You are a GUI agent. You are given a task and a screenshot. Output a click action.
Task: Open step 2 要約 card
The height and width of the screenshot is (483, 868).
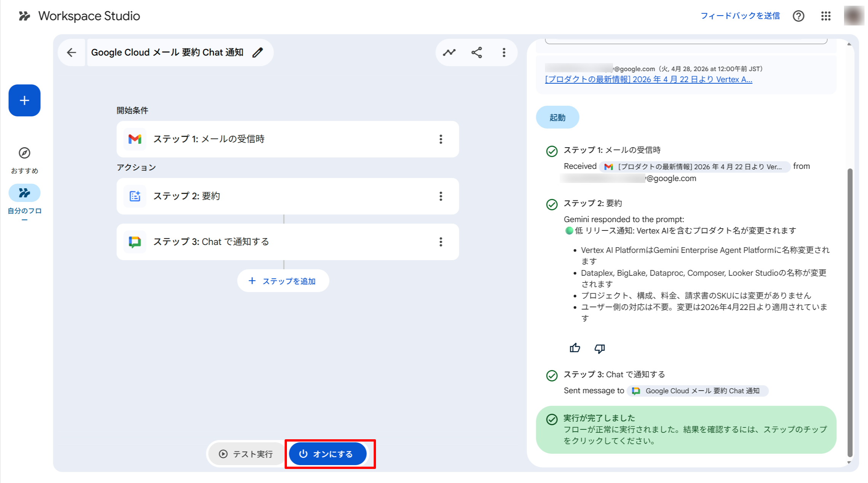coord(288,196)
